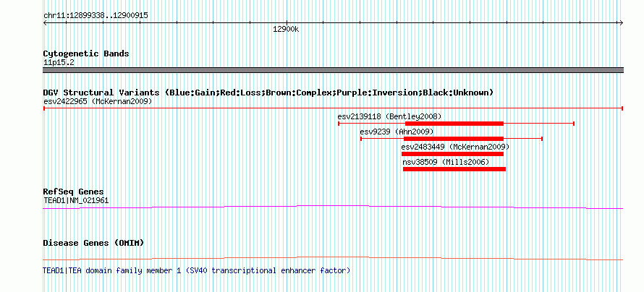Click the orange OMIM disease gene line

coord(333,258)
